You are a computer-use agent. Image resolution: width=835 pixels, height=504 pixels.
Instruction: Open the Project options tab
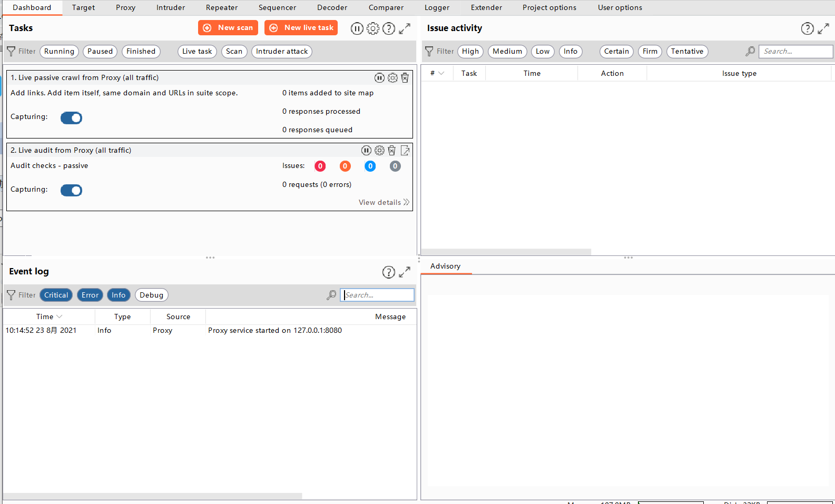(549, 8)
